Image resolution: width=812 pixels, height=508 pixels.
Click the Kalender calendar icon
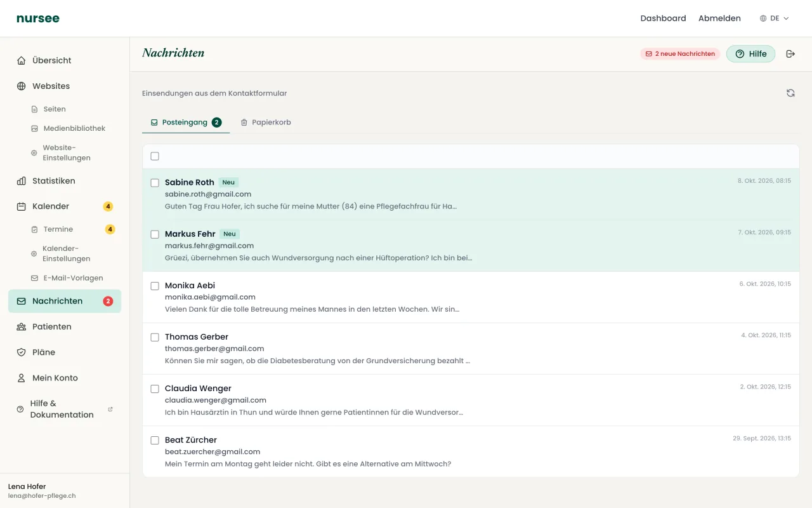click(x=22, y=206)
